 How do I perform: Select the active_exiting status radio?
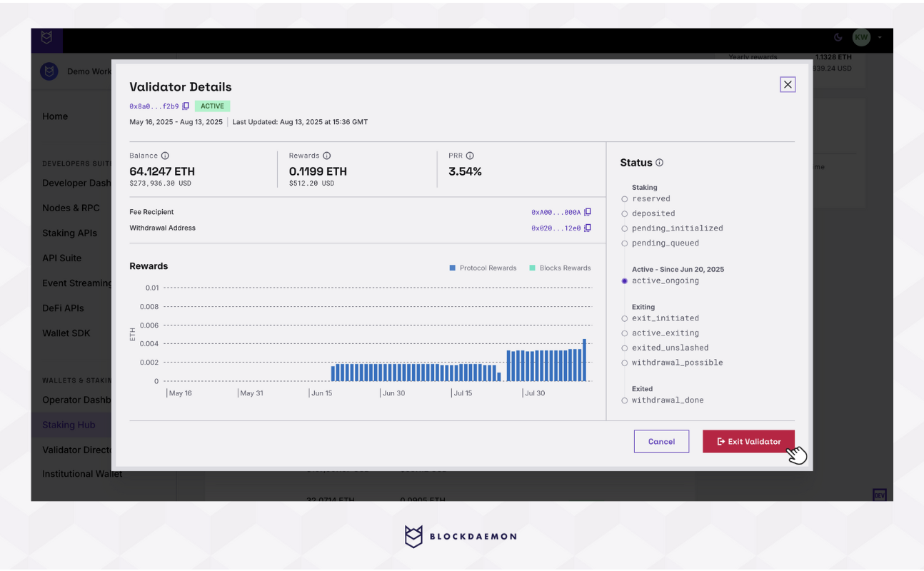click(625, 333)
